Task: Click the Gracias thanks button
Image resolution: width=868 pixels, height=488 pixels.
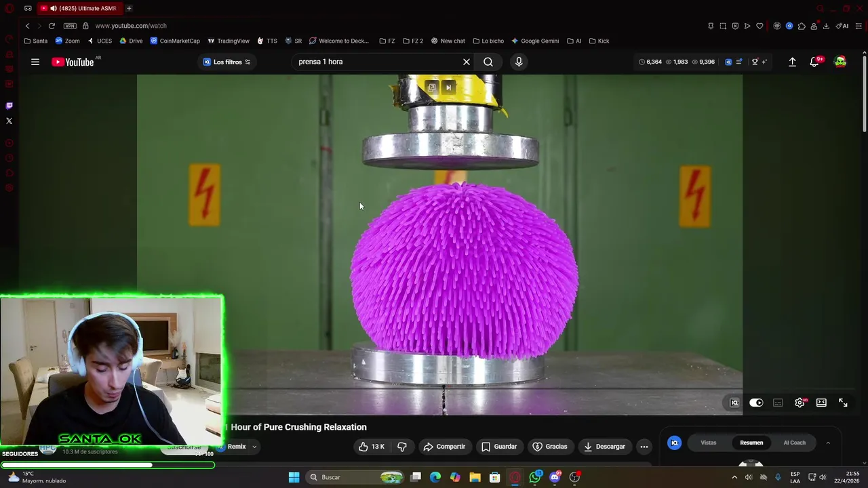Action: 550,447
